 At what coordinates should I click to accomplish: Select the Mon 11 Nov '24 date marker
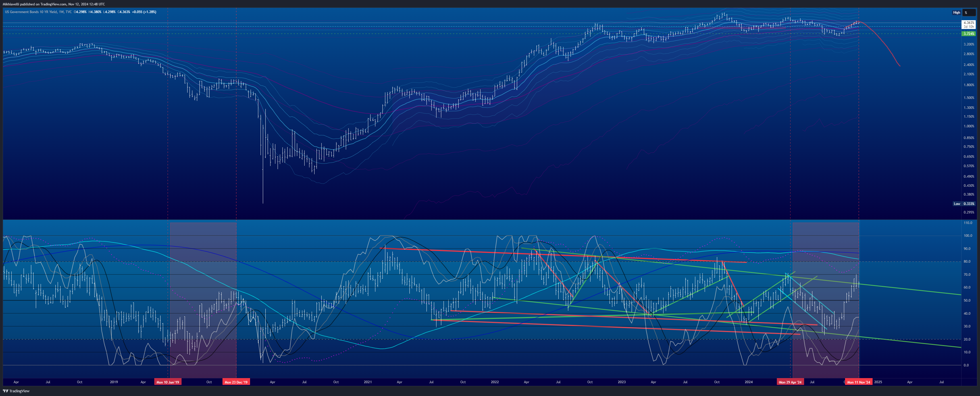pyautogui.click(x=859, y=382)
